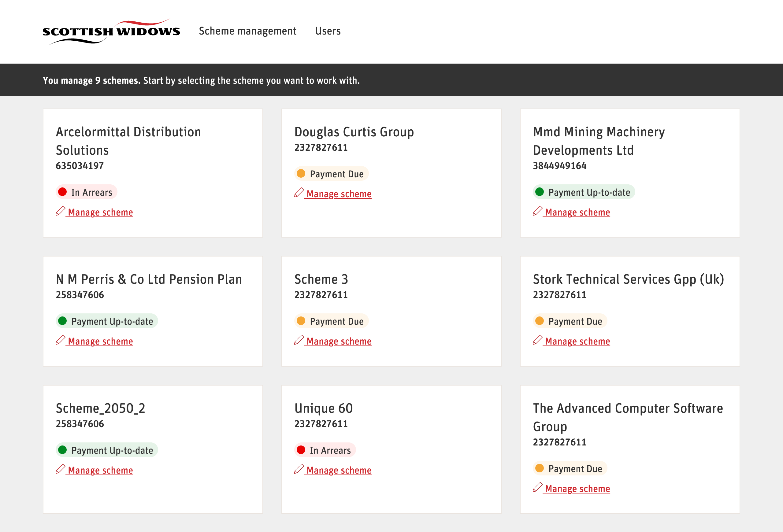This screenshot has height=532, width=783.
Task: Click Payment Up-to-date badge on Mmd Mining card
Action: pos(584,192)
